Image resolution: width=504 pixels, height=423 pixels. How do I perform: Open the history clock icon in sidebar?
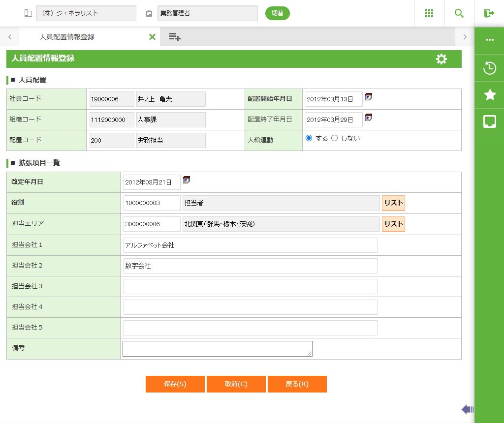pos(490,68)
